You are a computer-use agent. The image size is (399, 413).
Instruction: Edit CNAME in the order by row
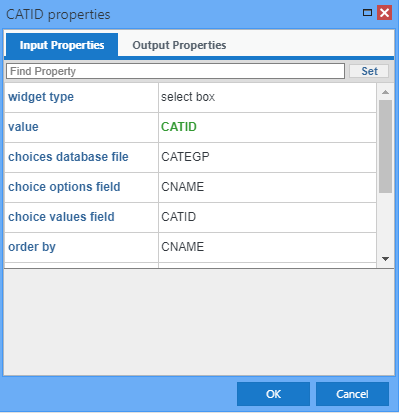pos(267,247)
